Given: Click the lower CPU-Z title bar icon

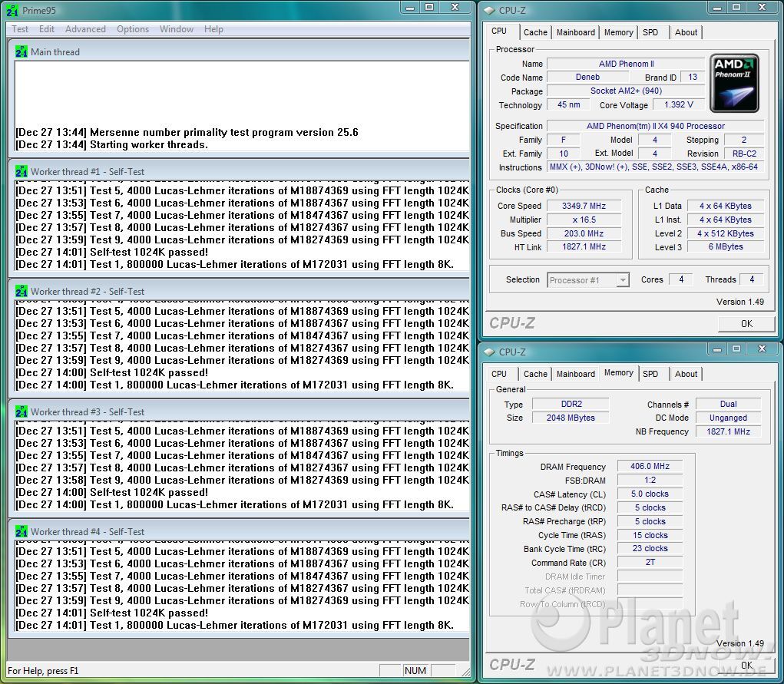Looking at the screenshot, I should (x=490, y=352).
